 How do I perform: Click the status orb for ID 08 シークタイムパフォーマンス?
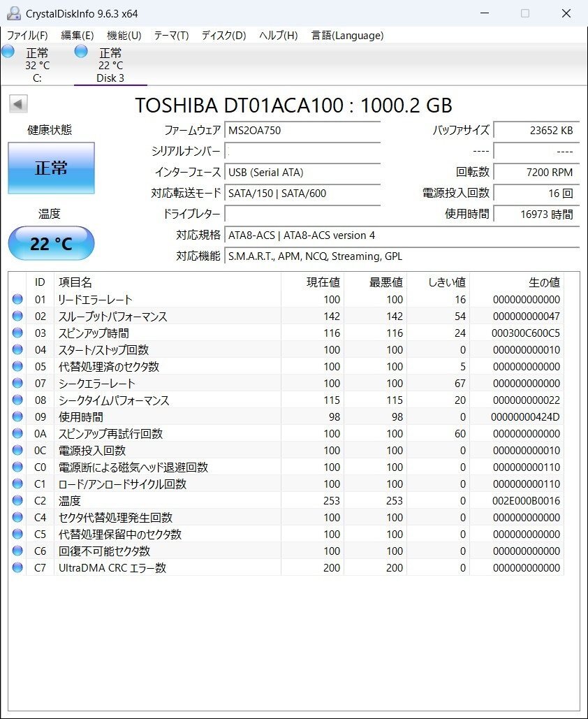pyautogui.click(x=17, y=400)
